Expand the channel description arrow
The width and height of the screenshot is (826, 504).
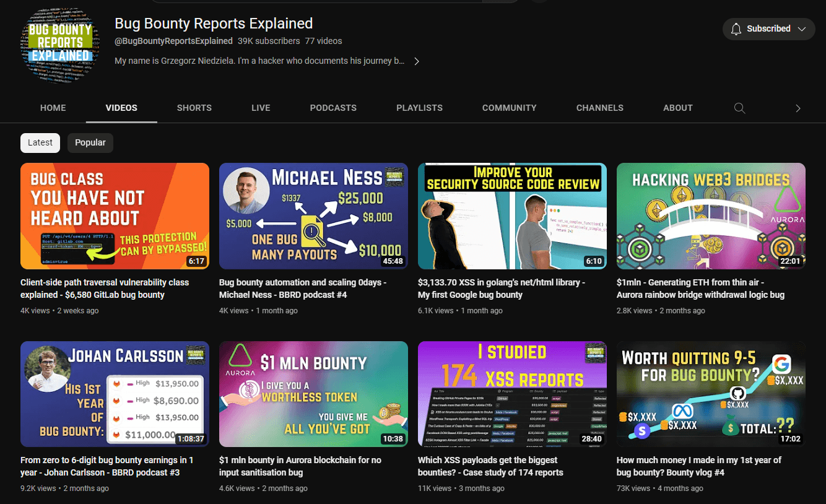417,61
